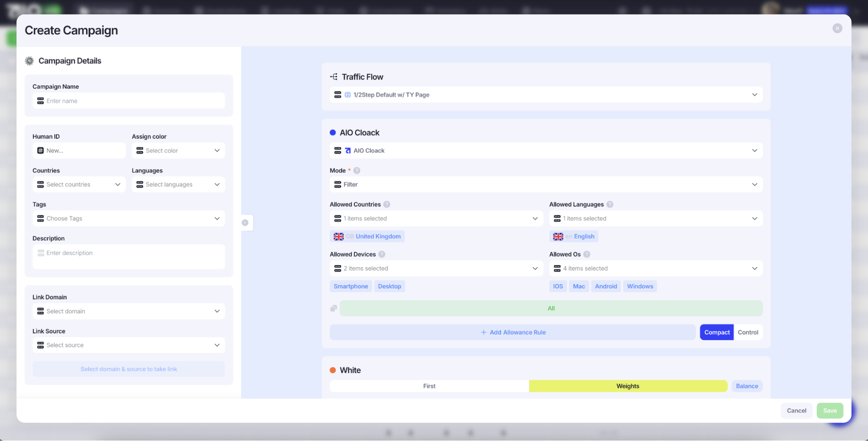Switch to Control view mode
The image size is (868, 441).
click(748, 332)
